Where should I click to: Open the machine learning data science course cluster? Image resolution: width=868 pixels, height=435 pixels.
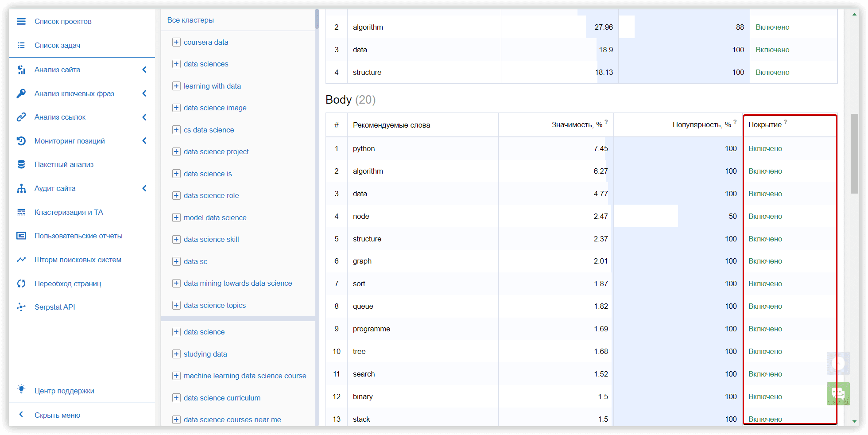pyautogui.click(x=244, y=376)
